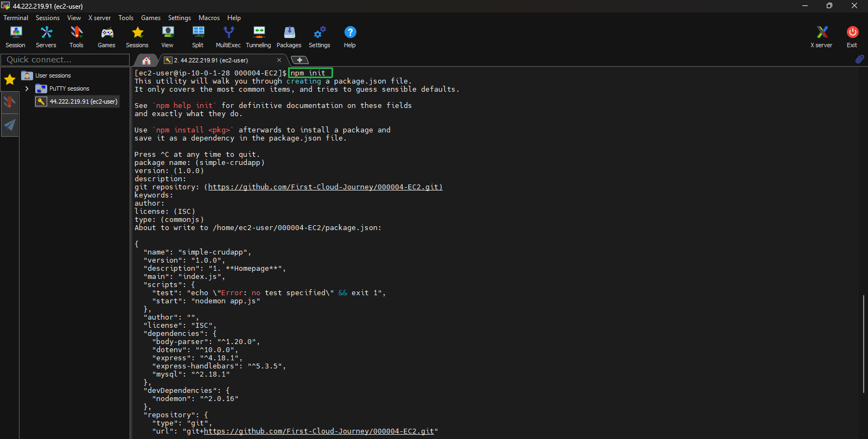Open the Session toolbar icon

15,37
